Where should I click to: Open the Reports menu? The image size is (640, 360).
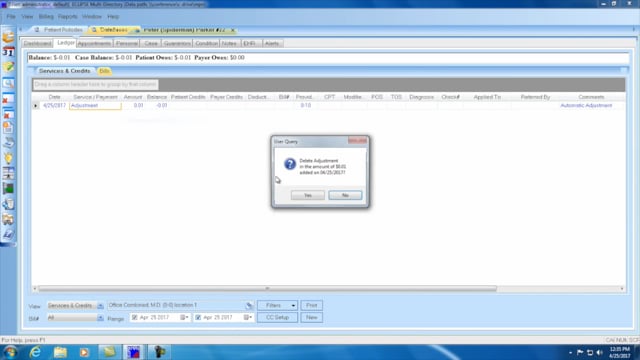pos(67,17)
